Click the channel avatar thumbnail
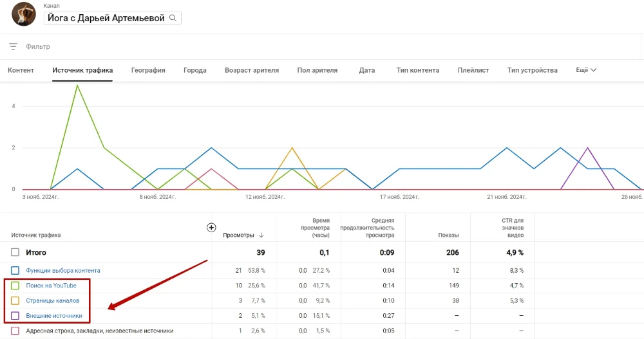Viewport: 644px width, 339px height. 24,14
